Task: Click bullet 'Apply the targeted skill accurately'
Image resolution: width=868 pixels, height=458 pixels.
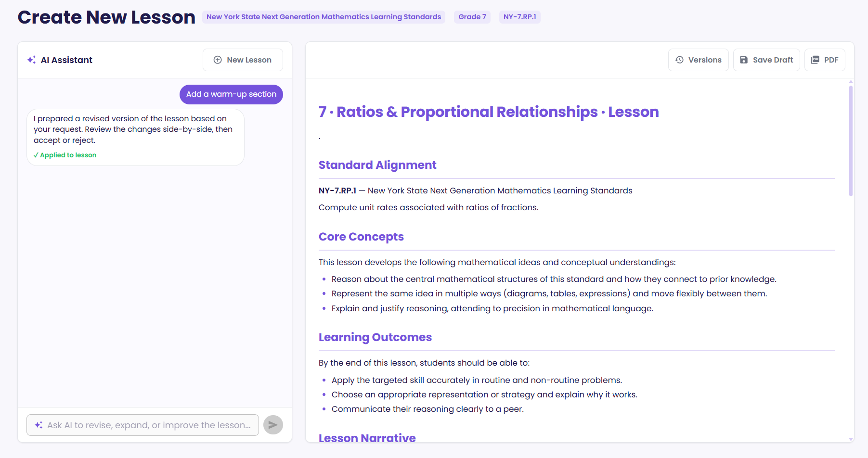Action: point(477,380)
